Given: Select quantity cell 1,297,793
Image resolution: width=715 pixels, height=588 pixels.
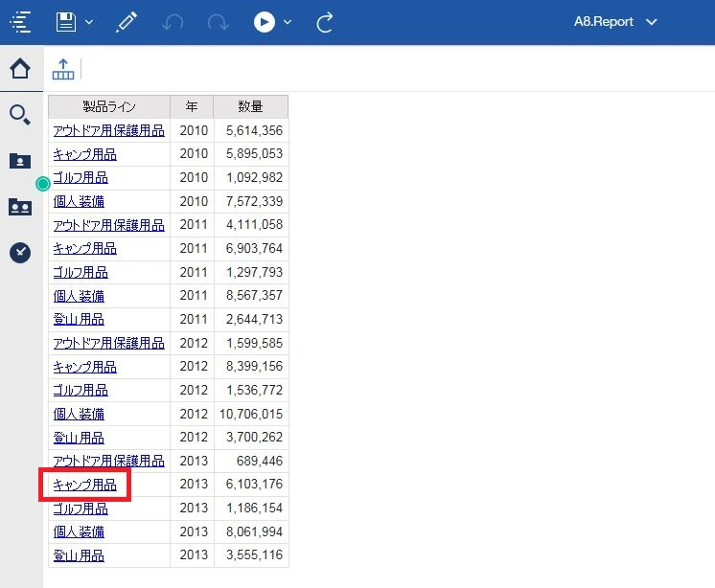Looking at the screenshot, I should pos(251,272).
